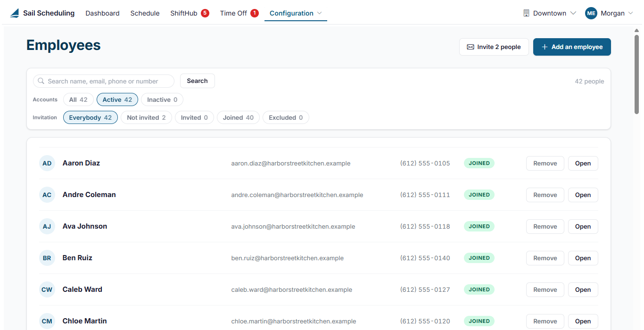
Task: Click the AC avatar for Andre Coleman
Action: coord(47,195)
